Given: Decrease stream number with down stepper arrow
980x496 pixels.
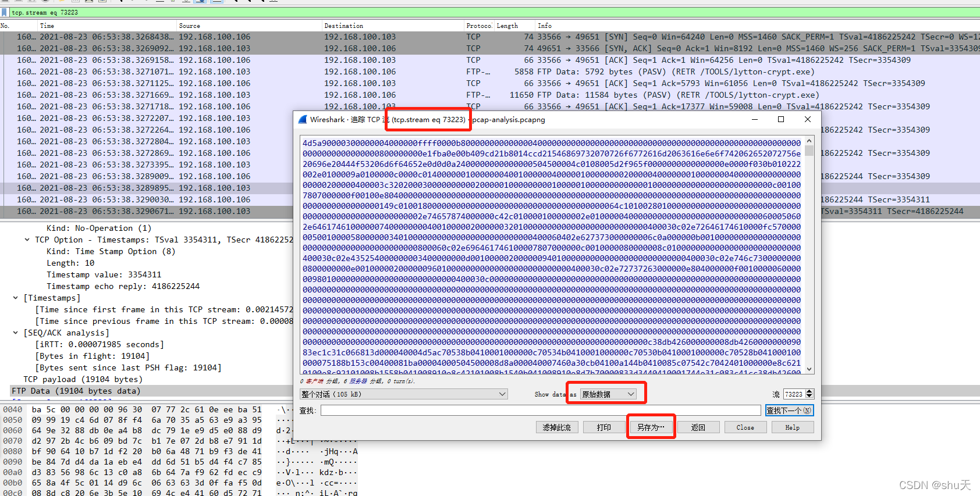Looking at the screenshot, I should (809, 397).
